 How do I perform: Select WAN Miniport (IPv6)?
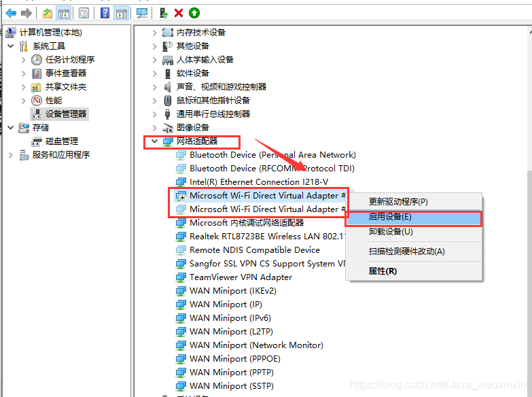(230, 318)
